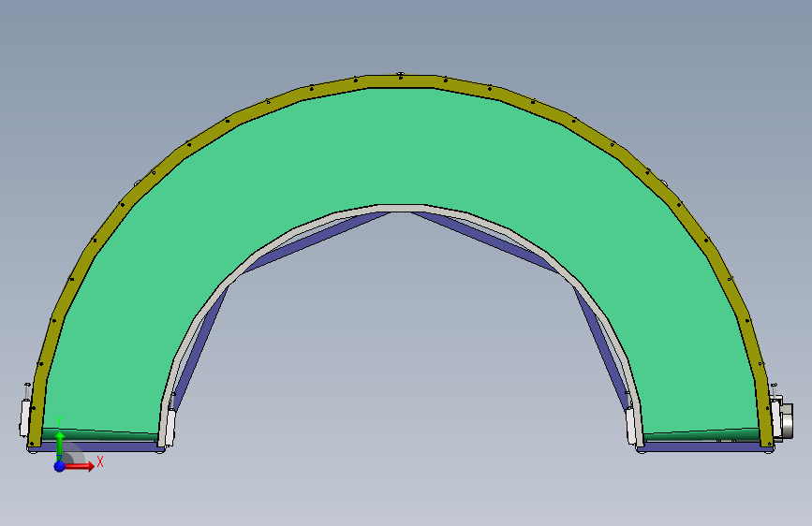Click the red "X" axis label

[100, 461]
